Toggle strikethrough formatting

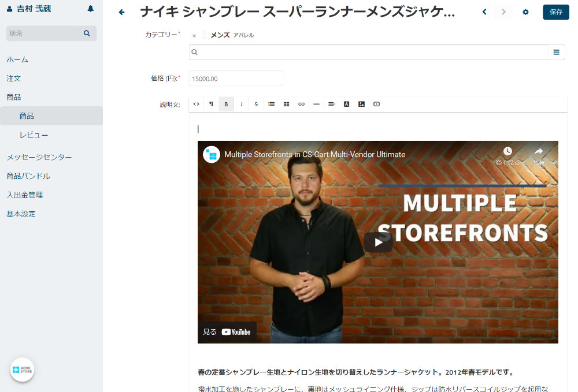(x=256, y=104)
